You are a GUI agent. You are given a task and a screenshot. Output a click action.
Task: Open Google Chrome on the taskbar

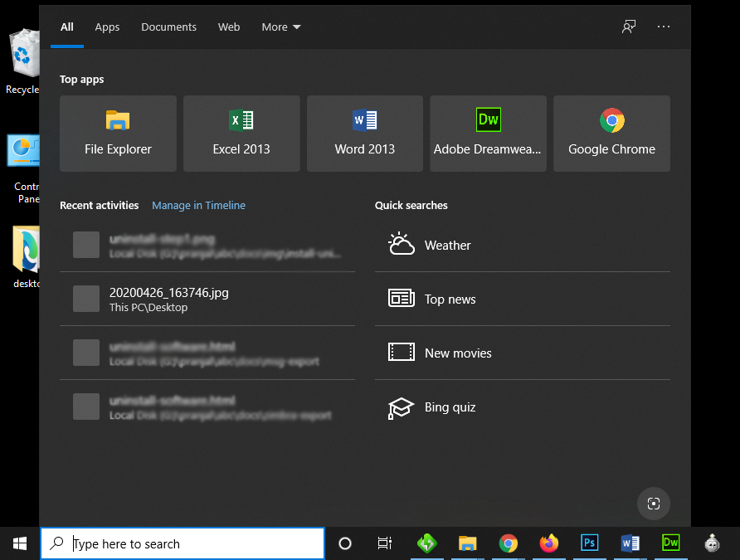pos(509,543)
